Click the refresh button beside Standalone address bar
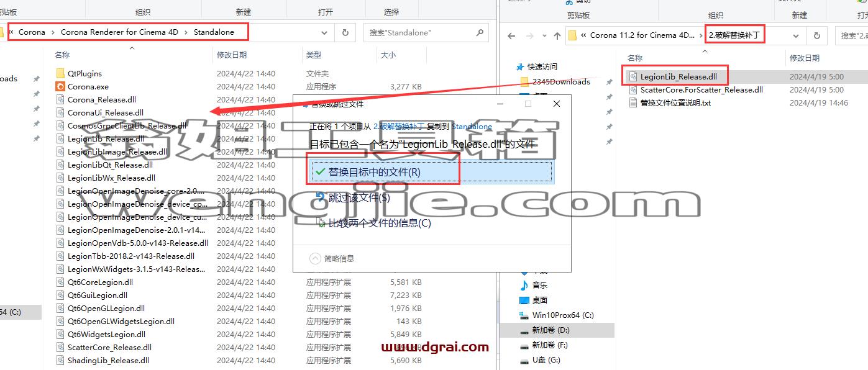Image resolution: width=868 pixels, height=370 pixels. coord(345,32)
